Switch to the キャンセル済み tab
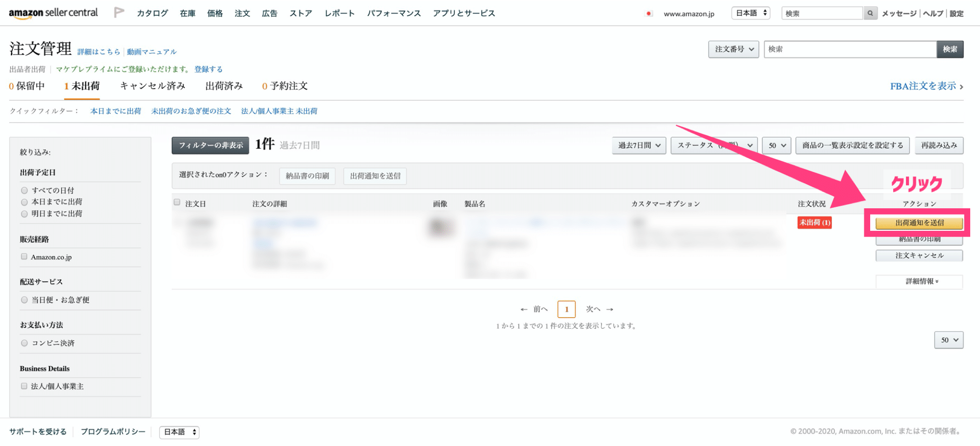 (153, 86)
